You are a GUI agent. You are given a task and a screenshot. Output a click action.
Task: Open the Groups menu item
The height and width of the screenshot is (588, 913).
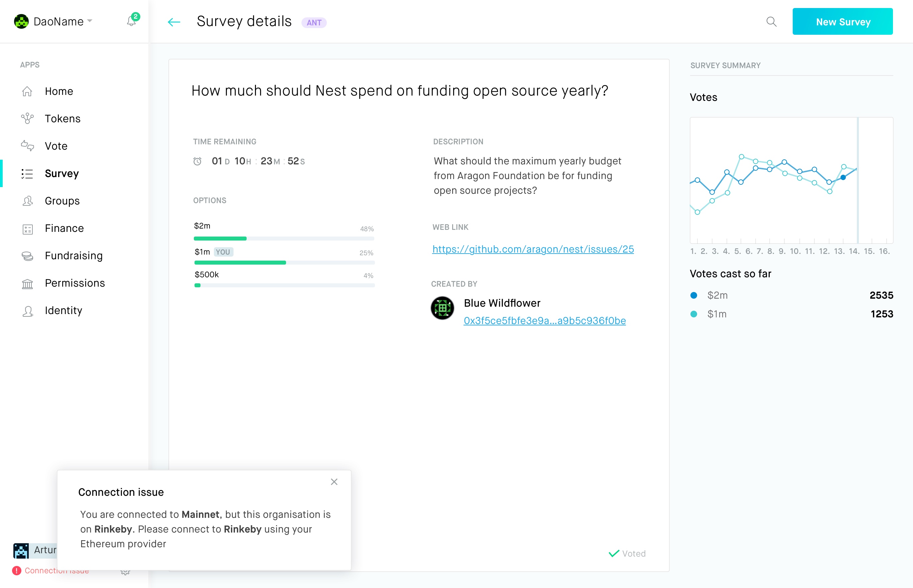click(62, 201)
